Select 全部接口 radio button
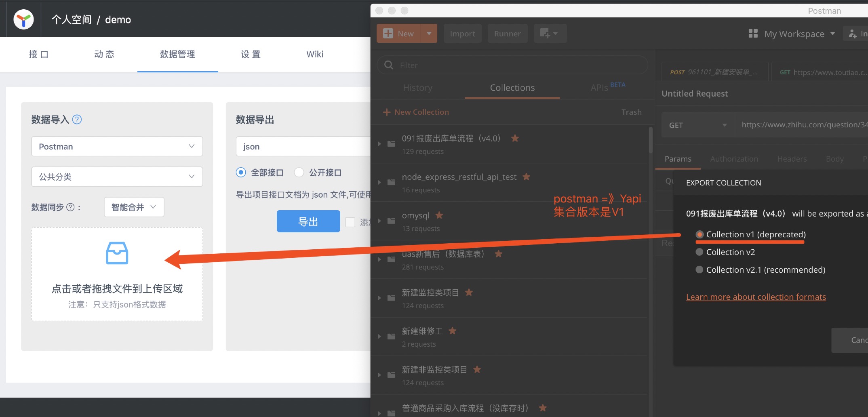 (x=241, y=173)
